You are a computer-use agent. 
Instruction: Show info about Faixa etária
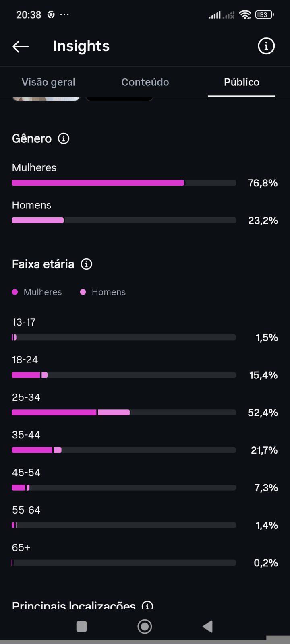click(x=87, y=264)
